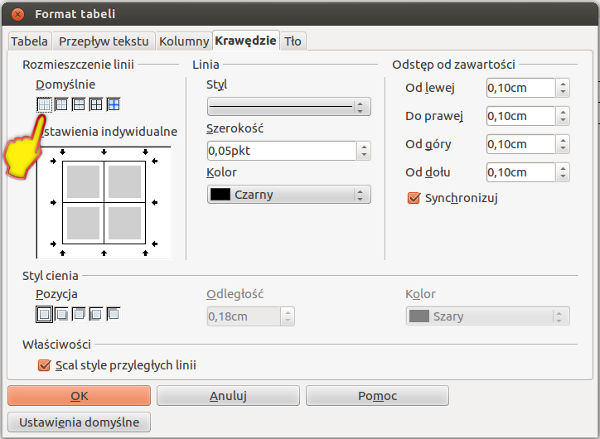Toggle Scal style przyległych linii checkbox

click(x=44, y=365)
